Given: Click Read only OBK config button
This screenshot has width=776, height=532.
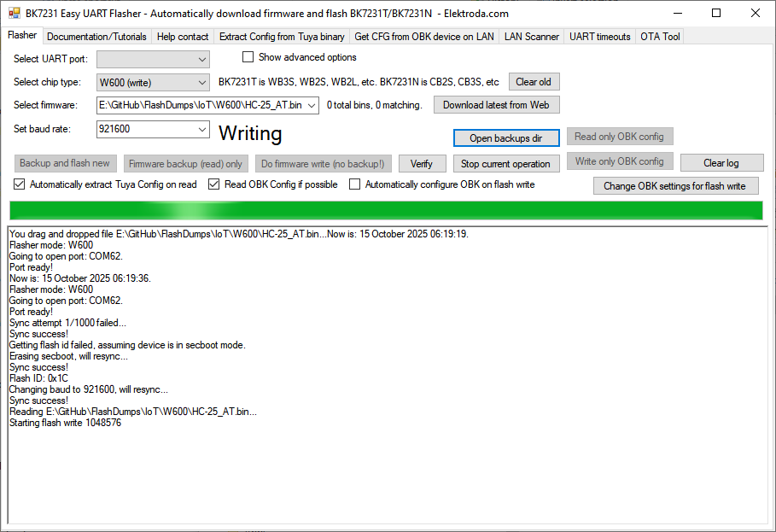Looking at the screenshot, I should [x=620, y=137].
